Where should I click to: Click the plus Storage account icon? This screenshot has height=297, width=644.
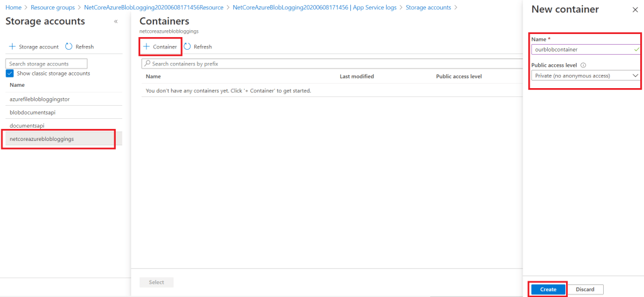tap(12, 47)
